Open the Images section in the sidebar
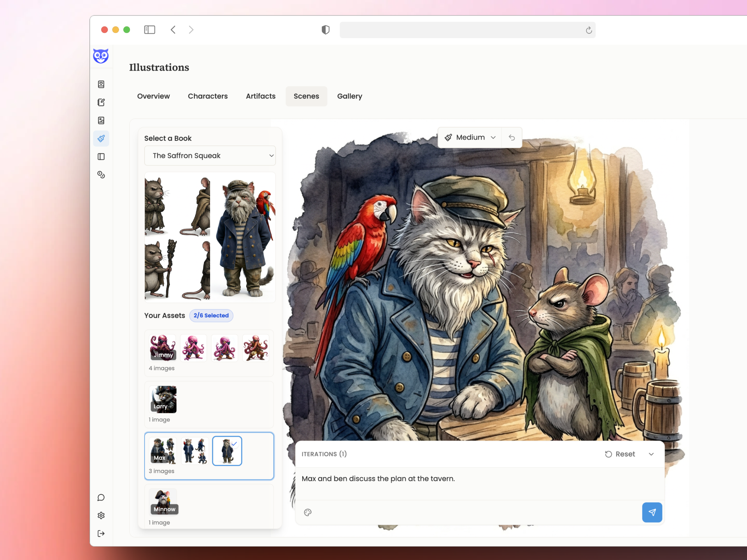The image size is (747, 560). 101,121
